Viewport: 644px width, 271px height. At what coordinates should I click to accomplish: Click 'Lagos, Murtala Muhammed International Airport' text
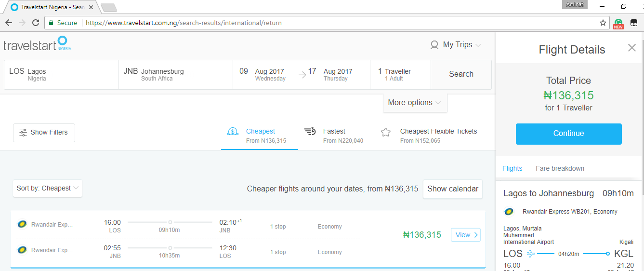(528, 235)
